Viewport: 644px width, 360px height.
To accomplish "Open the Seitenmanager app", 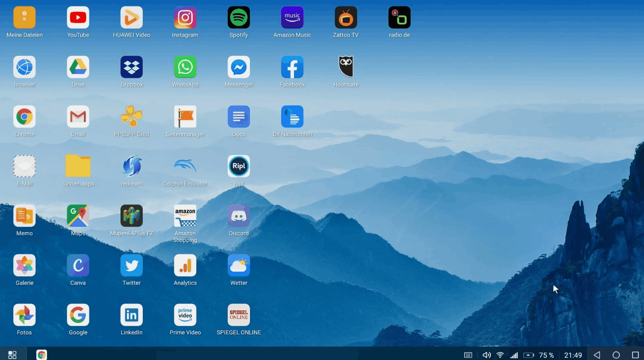I will pyautogui.click(x=185, y=117).
